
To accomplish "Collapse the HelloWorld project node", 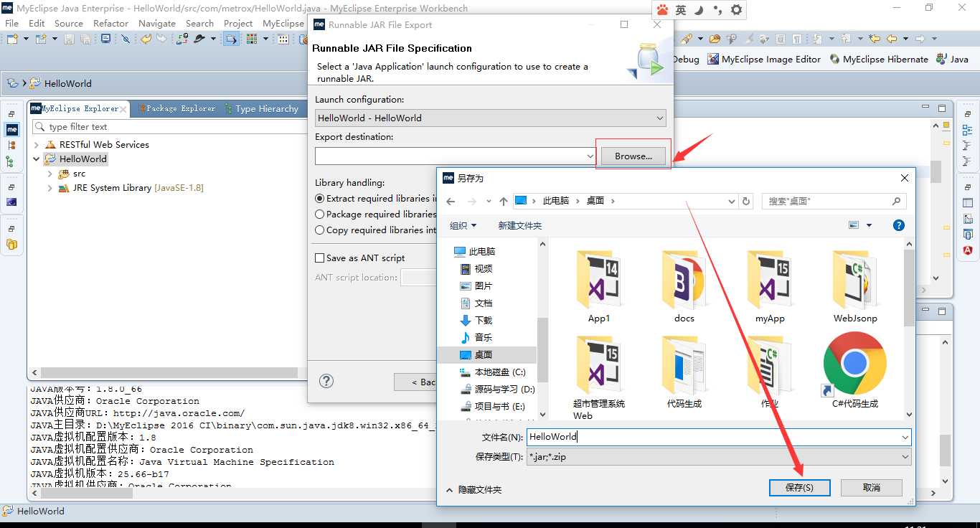I will pos(37,159).
